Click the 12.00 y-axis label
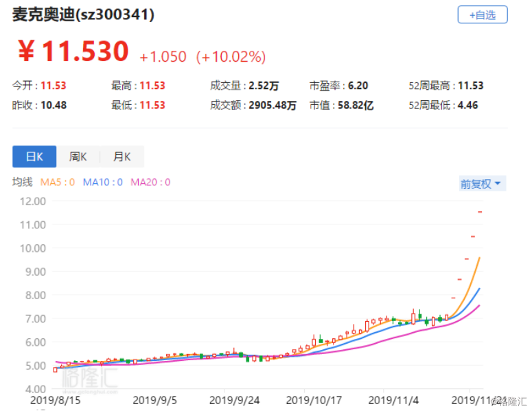This screenshot has width=532, height=411. click(x=32, y=202)
